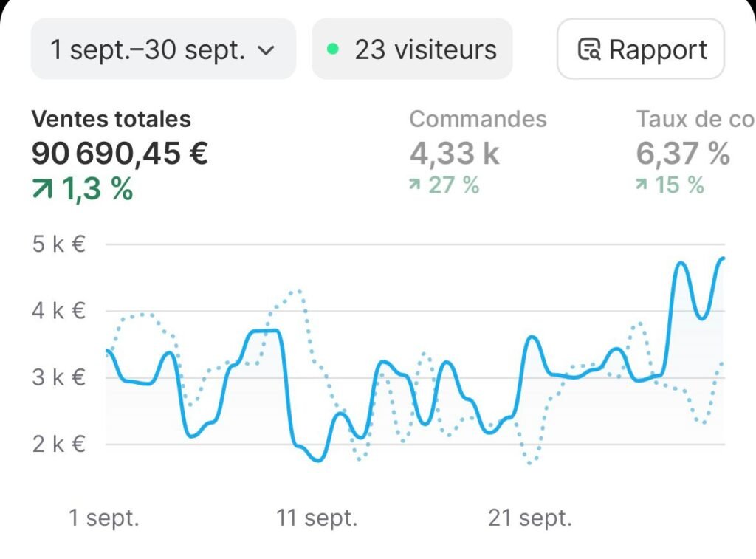Tap the 6,37 % conversion rate value

[683, 154]
